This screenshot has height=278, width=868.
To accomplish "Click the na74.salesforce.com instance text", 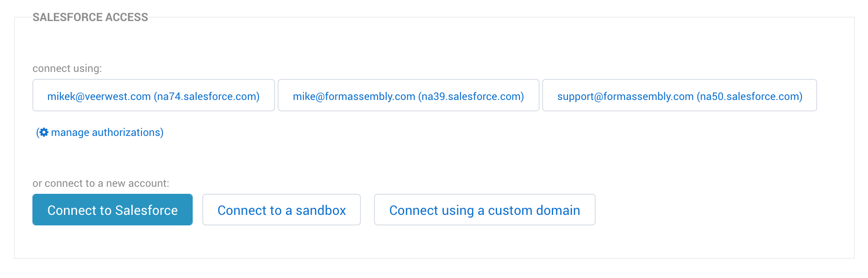I will pos(207,96).
